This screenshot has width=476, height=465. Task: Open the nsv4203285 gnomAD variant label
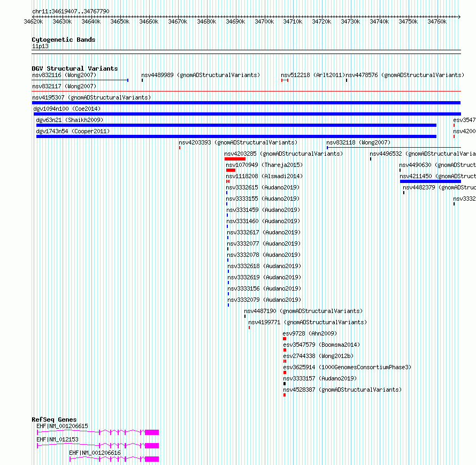coord(283,154)
